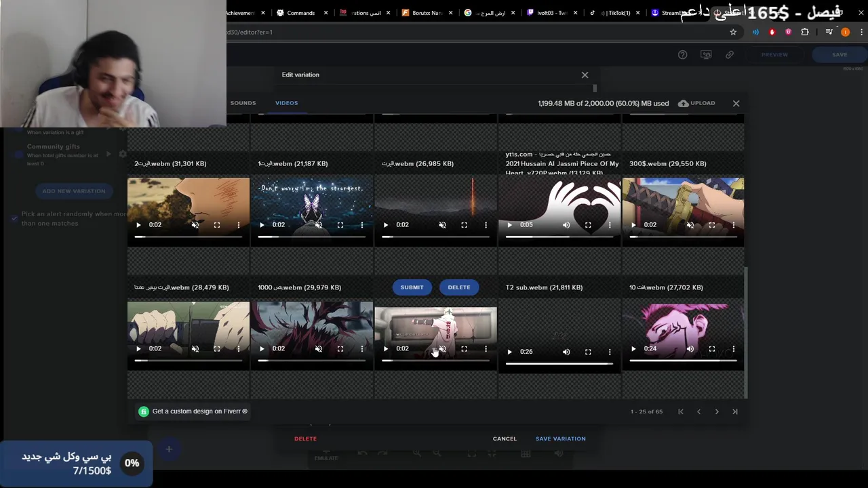Seek in the Hussain Al Jassmi video progress bar
Screen dimensions: 868x488
pyautogui.click(x=559, y=237)
